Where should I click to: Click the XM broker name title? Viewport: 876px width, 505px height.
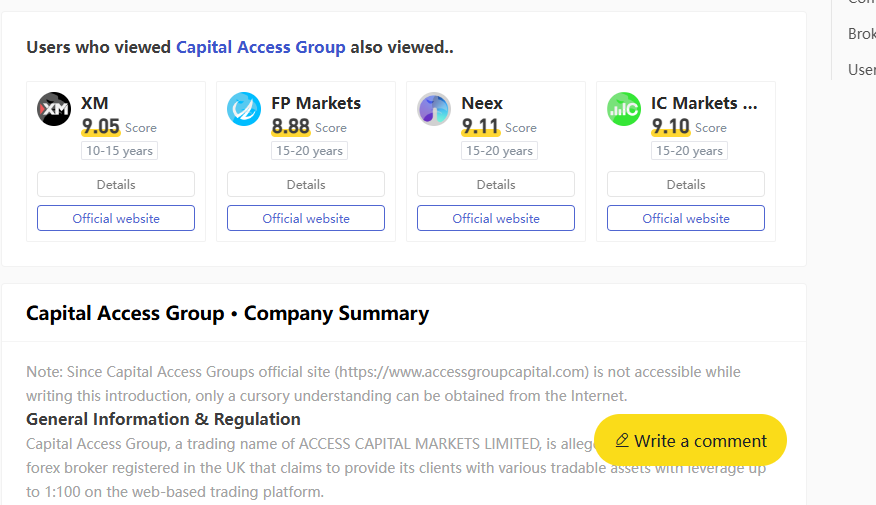pyautogui.click(x=95, y=103)
